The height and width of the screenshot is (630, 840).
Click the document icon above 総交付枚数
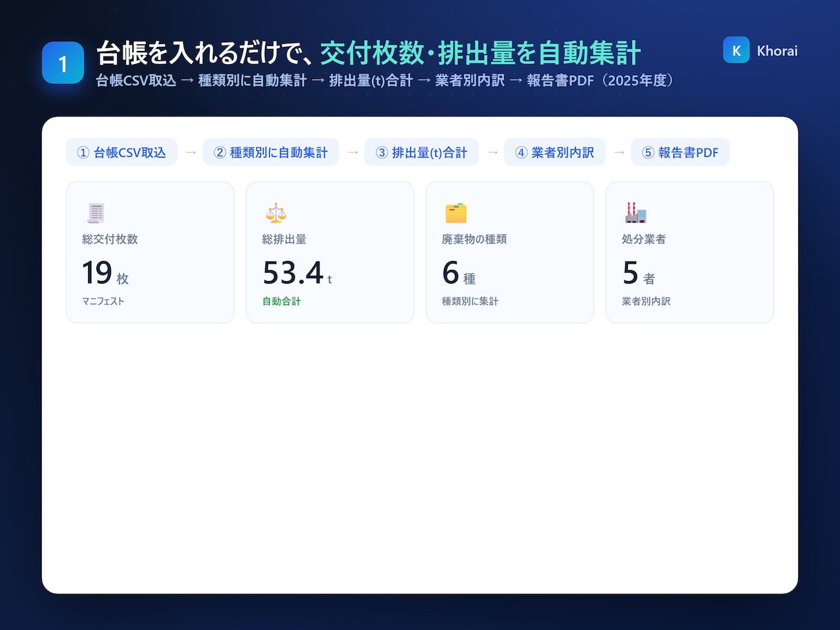click(95, 213)
